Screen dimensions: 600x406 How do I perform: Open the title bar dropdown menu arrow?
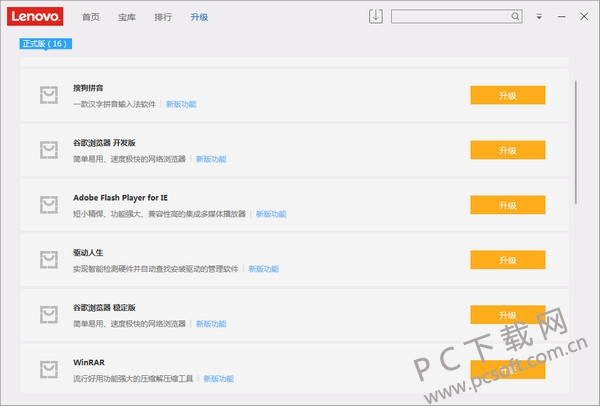point(539,16)
